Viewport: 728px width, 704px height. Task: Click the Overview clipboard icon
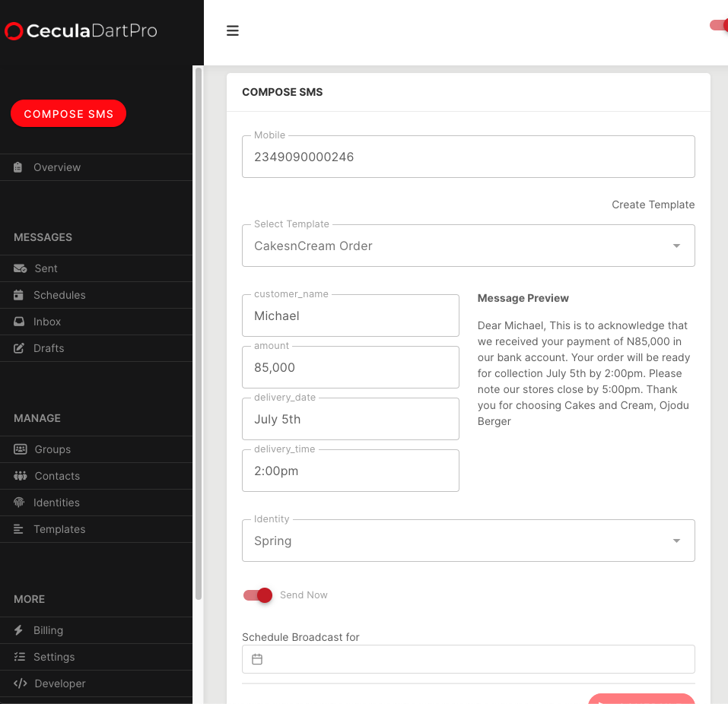pyautogui.click(x=17, y=167)
